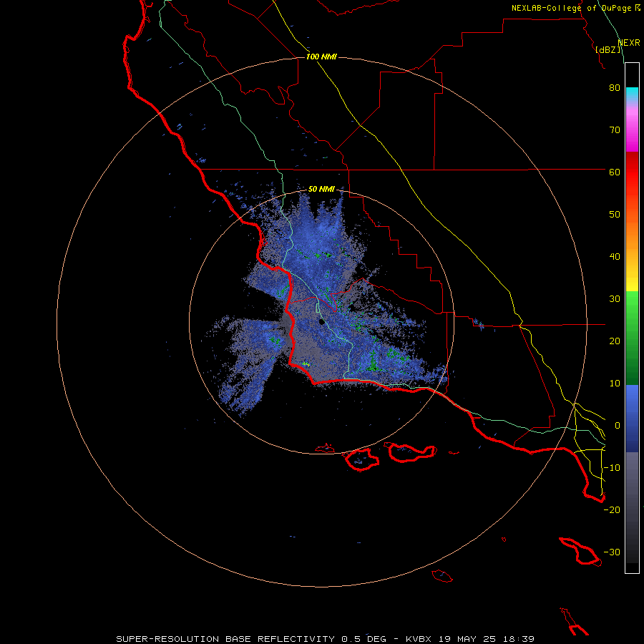The height and width of the screenshot is (644, 644).
Task: Click the 10 dBZ value on color scale
Action: pos(615,384)
